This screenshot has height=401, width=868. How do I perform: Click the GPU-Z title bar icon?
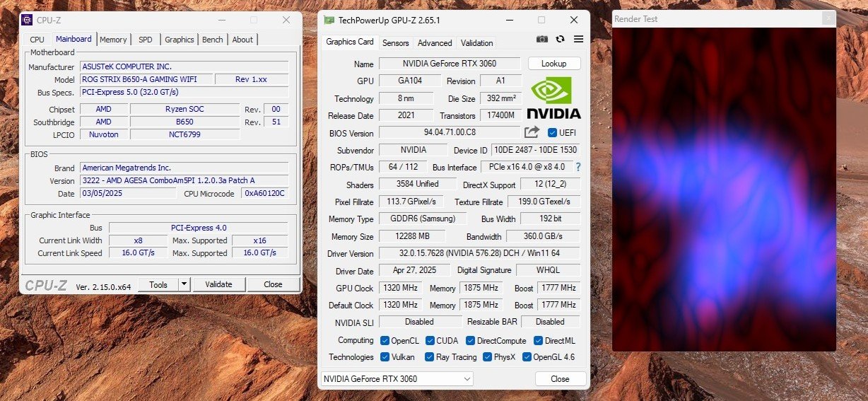coord(329,20)
